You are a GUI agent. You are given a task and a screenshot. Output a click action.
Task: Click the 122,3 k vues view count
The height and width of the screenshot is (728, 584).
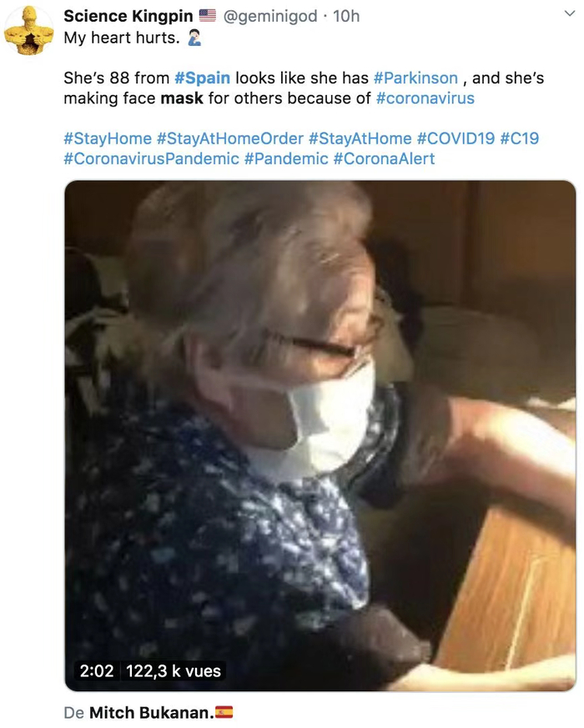click(x=173, y=670)
